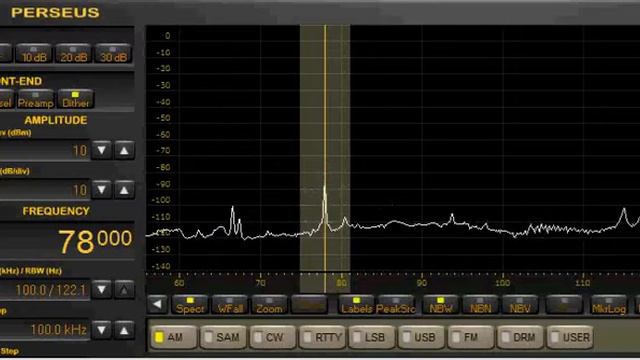Viewport: 640px width, 360px height.
Task: Click the unlabeled dark button after NBV
Action: point(564,305)
